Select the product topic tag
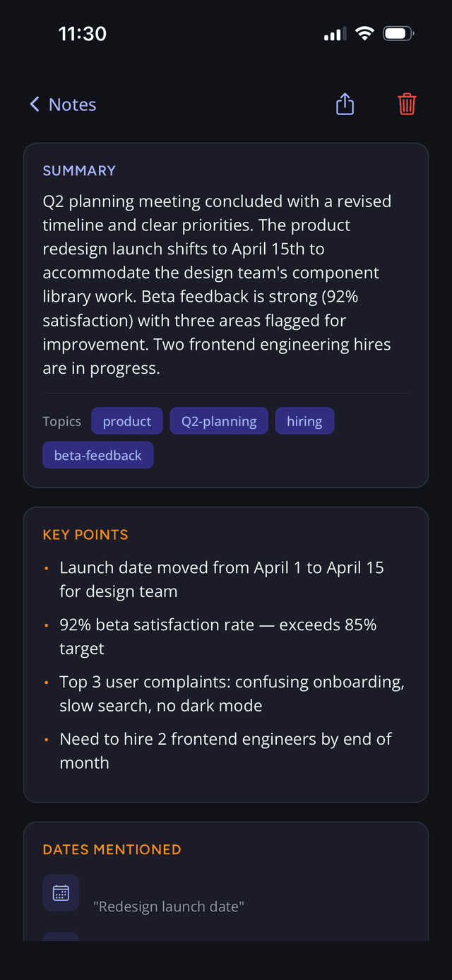 (127, 420)
